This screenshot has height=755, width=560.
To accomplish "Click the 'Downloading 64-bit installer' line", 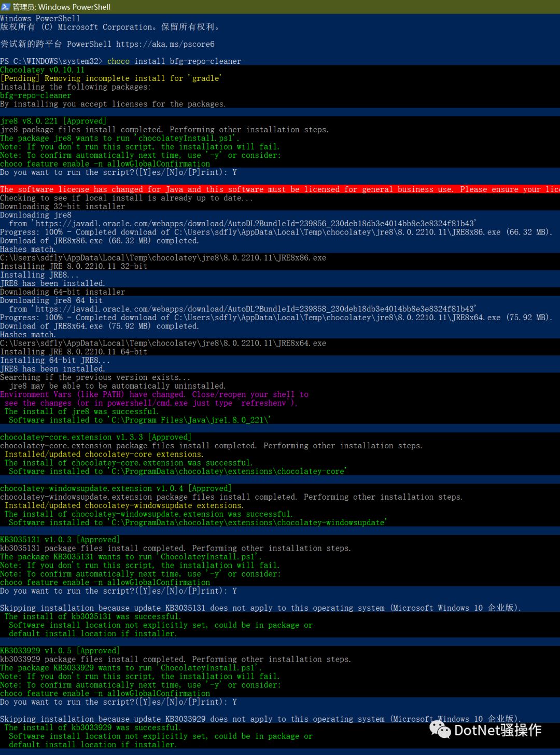I will [62, 292].
